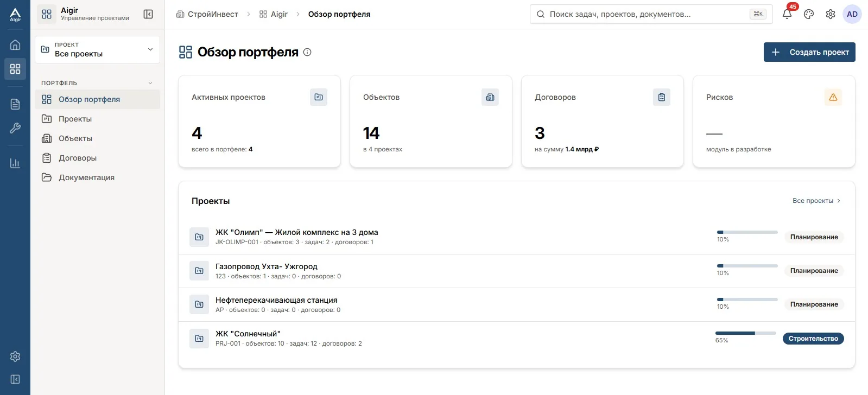Open the settings gear at the rail bottom
Screen dimensions: 868x395
pyautogui.click(x=15, y=356)
